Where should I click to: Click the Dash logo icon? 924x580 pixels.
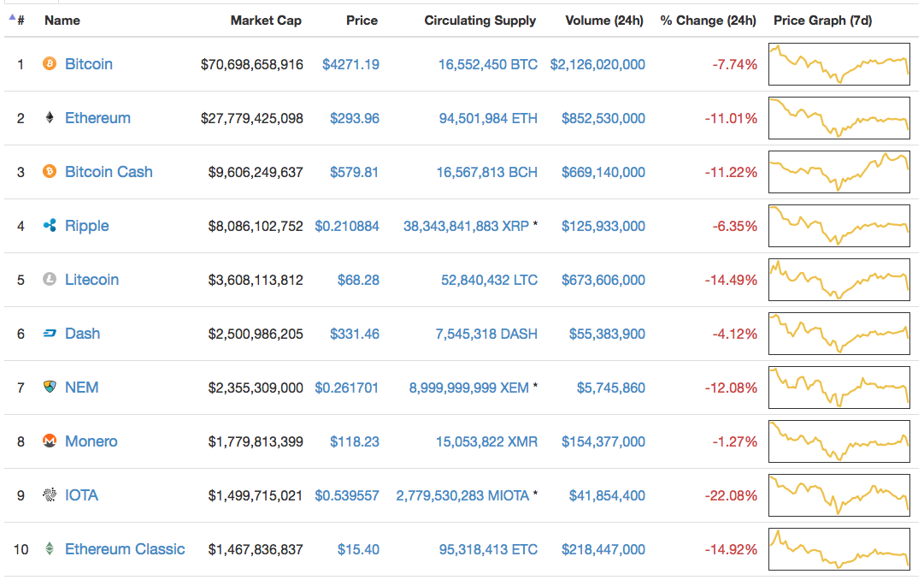tap(50, 334)
